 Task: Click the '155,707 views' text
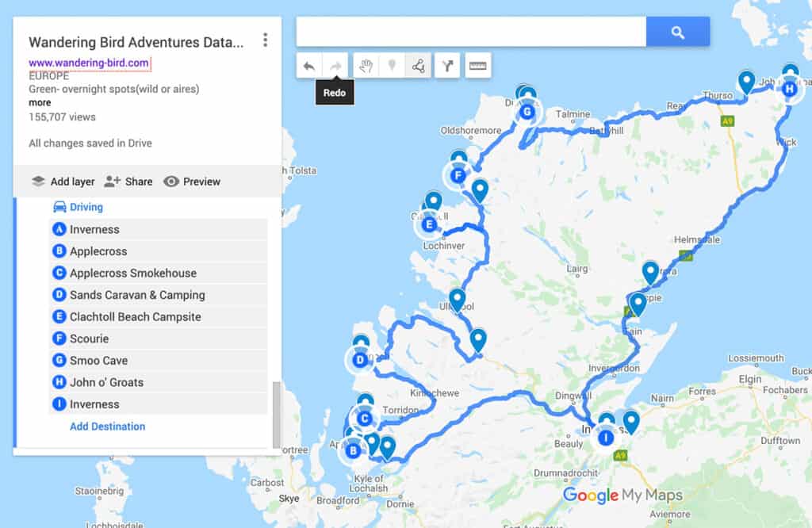62,117
